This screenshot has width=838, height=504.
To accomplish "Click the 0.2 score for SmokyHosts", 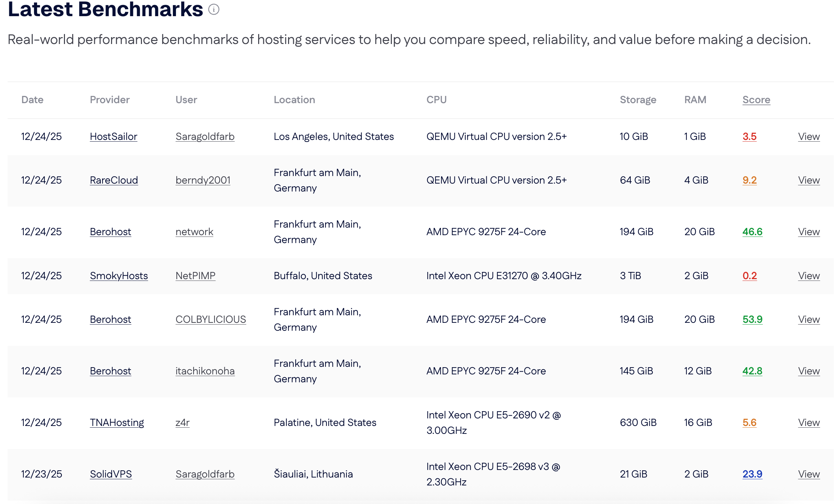I will 749,276.
